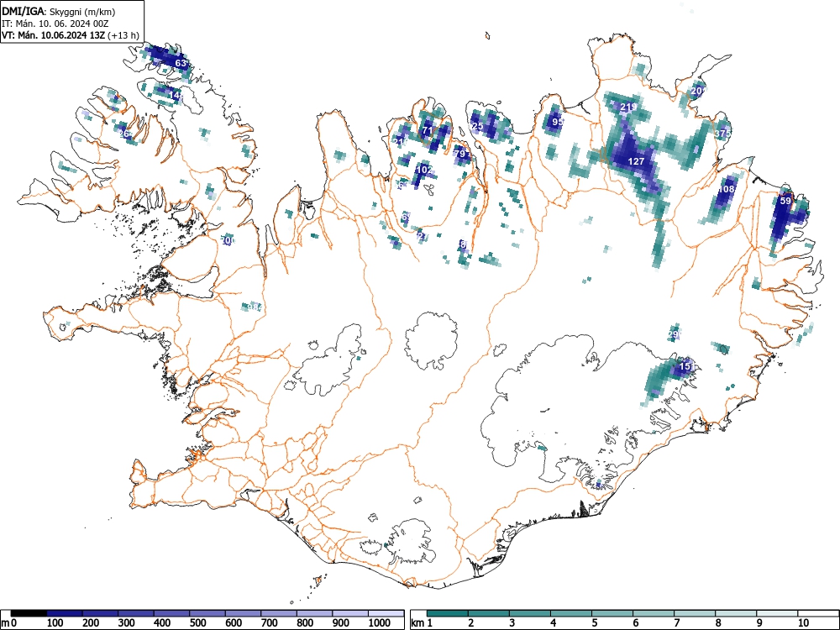The image size is (840, 630).
Task: Select the 'DMI/IGA: Skyggni (m/km)' title text
Action: [x=59, y=11]
